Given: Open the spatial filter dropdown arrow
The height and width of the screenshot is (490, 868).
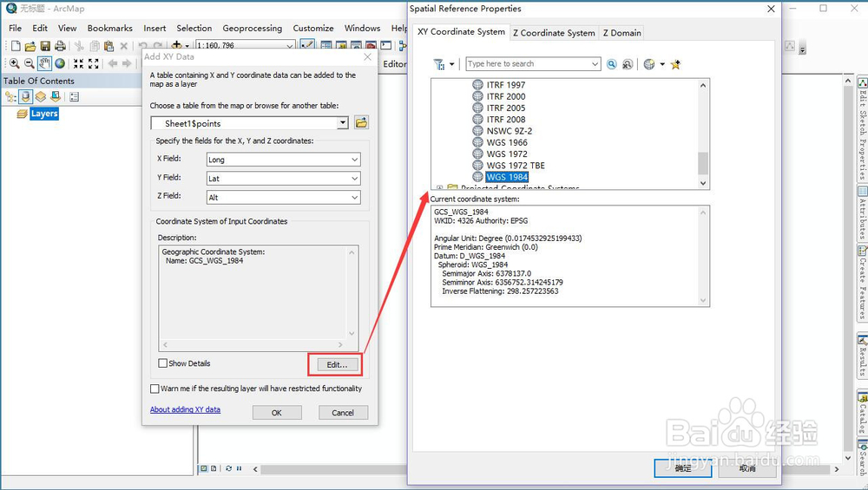Looking at the screenshot, I should point(451,64).
